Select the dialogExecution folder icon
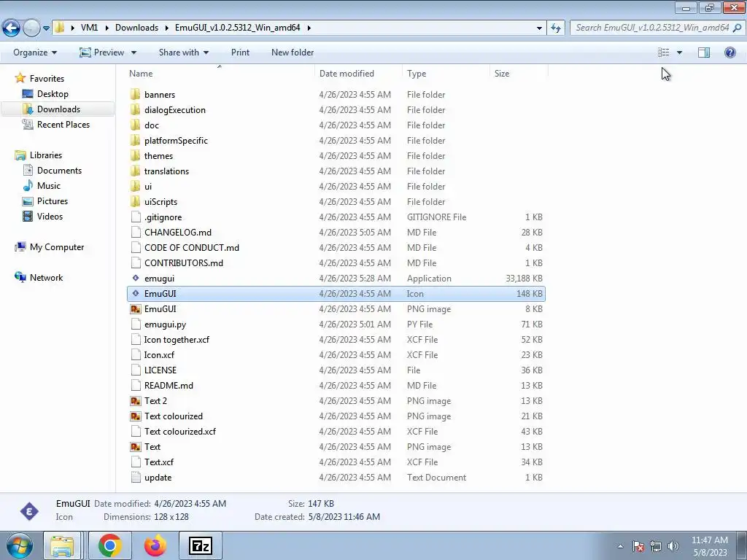The height and width of the screenshot is (560, 747). tap(135, 109)
